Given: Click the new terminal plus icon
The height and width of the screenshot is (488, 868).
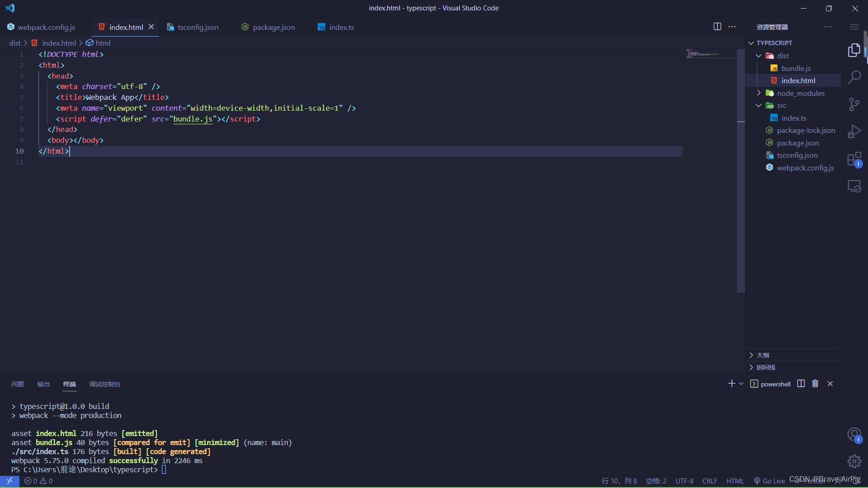Looking at the screenshot, I should pos(731,384).
